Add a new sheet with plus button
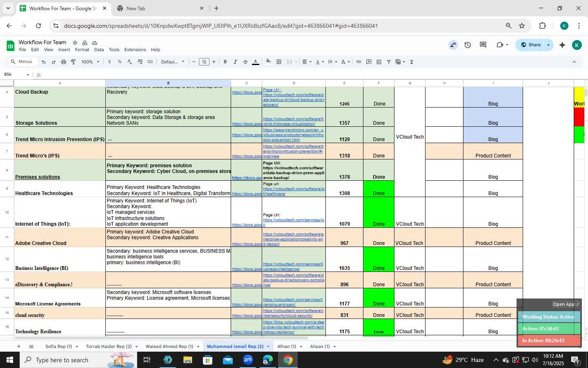Screen dimensions: 588x368 click(x=18, y=346)
